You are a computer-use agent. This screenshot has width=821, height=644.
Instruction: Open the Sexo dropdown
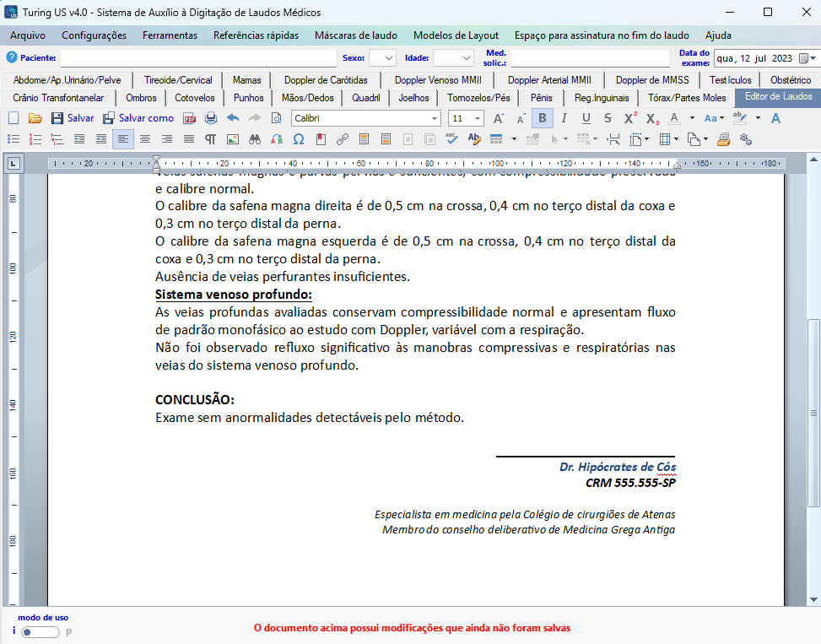click(x=382, y=58)
